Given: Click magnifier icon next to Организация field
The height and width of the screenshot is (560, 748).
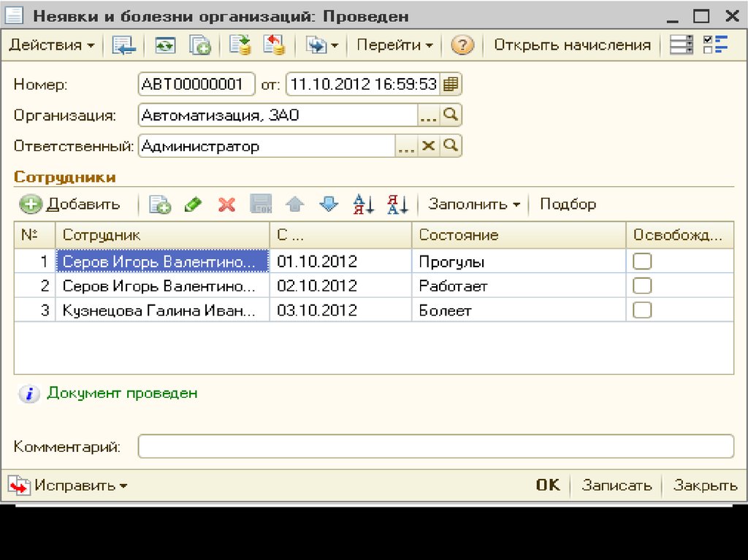Looking at the screenshot, I should 451,115.
